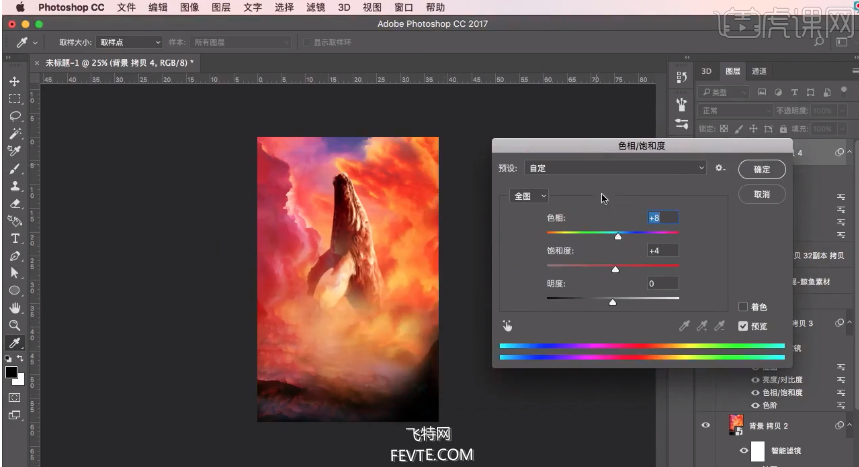Toggle visibility of 色阶 filter

click(x=755, y=406)
